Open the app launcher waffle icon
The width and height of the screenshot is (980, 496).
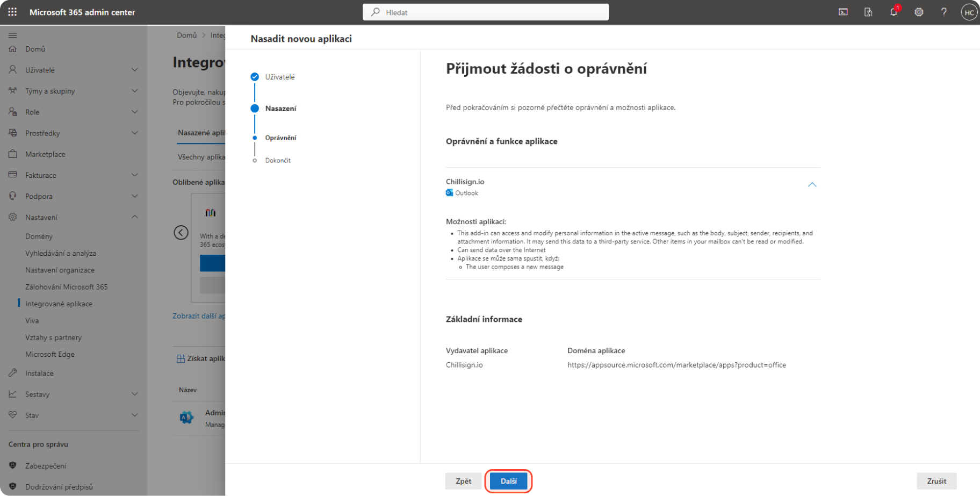pyautogui.click(x=12, y=12)
